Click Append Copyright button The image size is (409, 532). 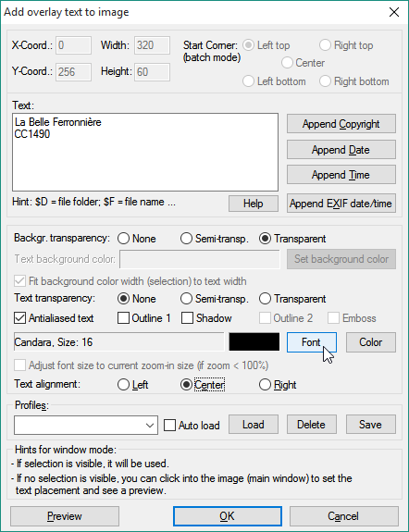click(x=341, y=124)
